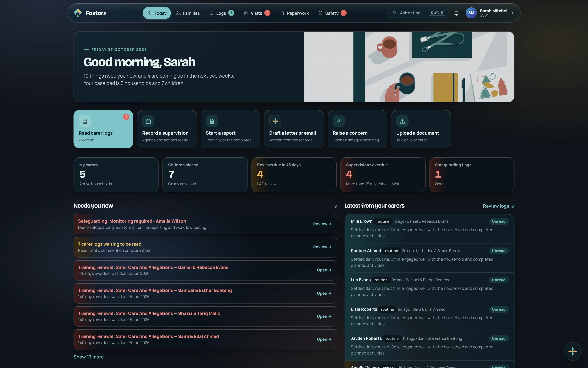The image size is (588, 368).
Task: Open the My carers stat card
Action: click(116, 174)
